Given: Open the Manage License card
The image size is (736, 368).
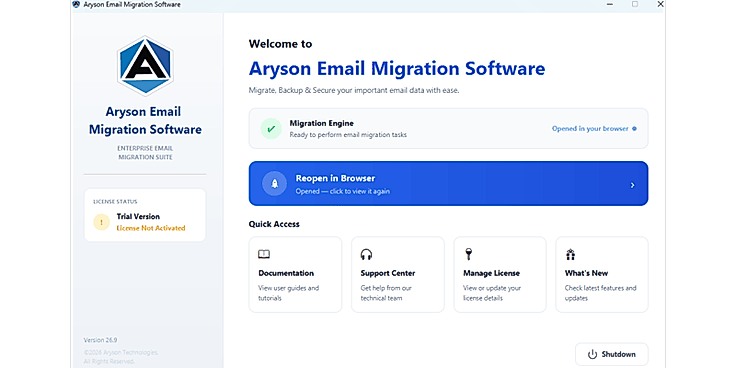Looking at the screenshot, I should [500, 275].
